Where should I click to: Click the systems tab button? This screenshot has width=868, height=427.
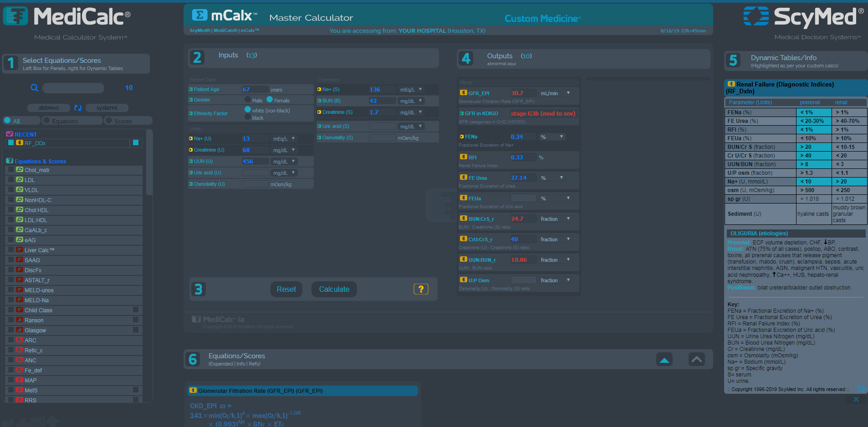click(107, 108)
